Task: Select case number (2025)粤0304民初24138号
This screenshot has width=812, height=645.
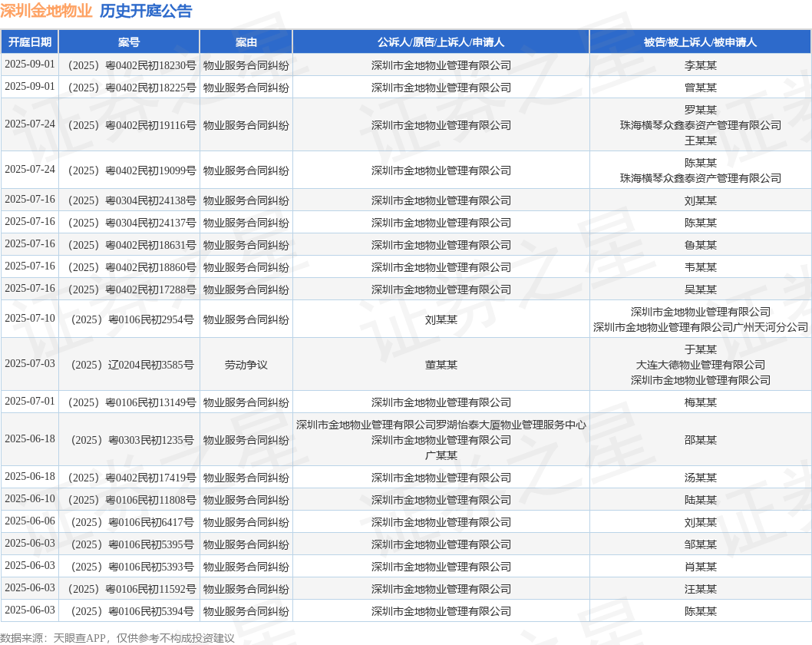Action: [x=132, y=200]
